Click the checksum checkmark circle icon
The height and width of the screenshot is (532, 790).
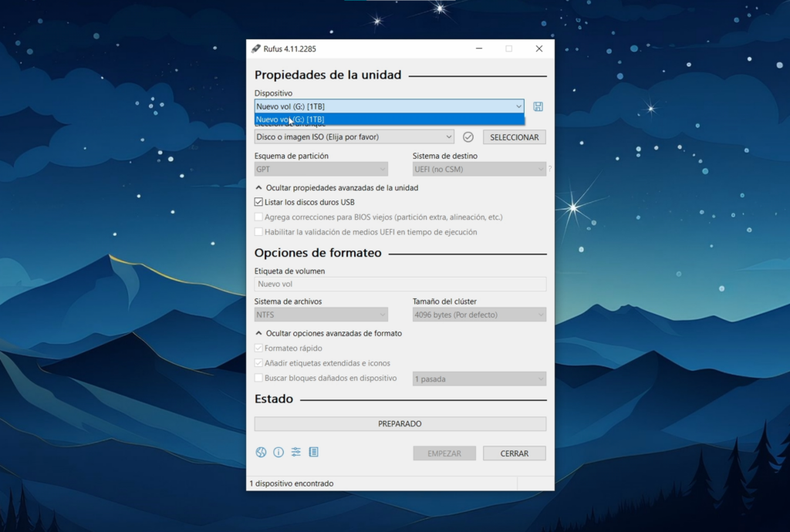(468, 137)
